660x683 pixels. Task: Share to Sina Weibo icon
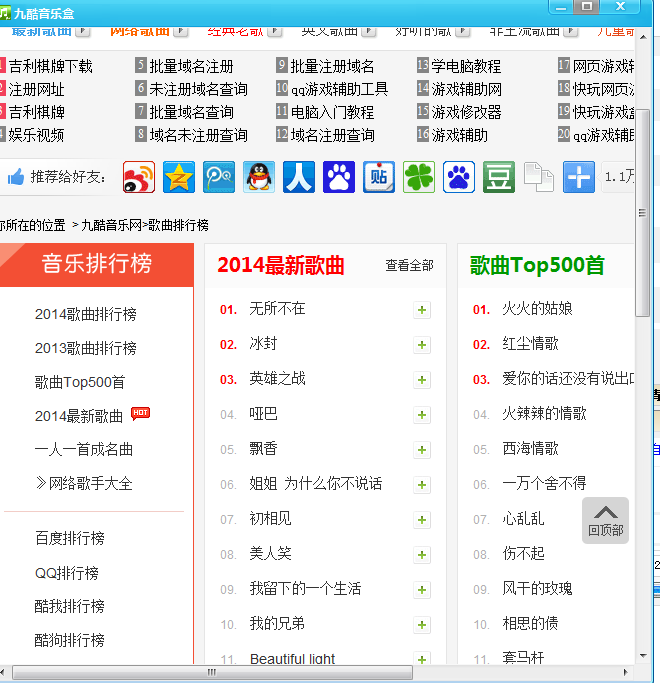[x=139, y=177]
